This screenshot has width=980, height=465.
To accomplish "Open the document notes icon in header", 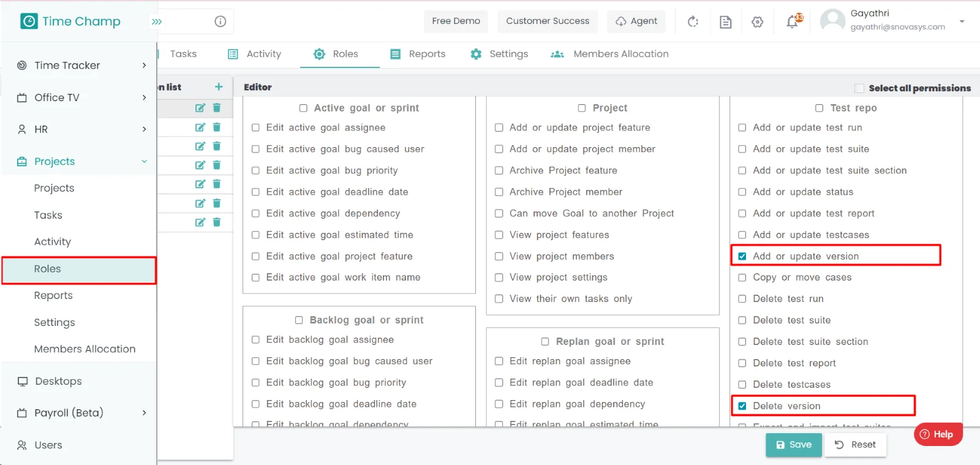I will pyautogui.click(x=725, y=22).
